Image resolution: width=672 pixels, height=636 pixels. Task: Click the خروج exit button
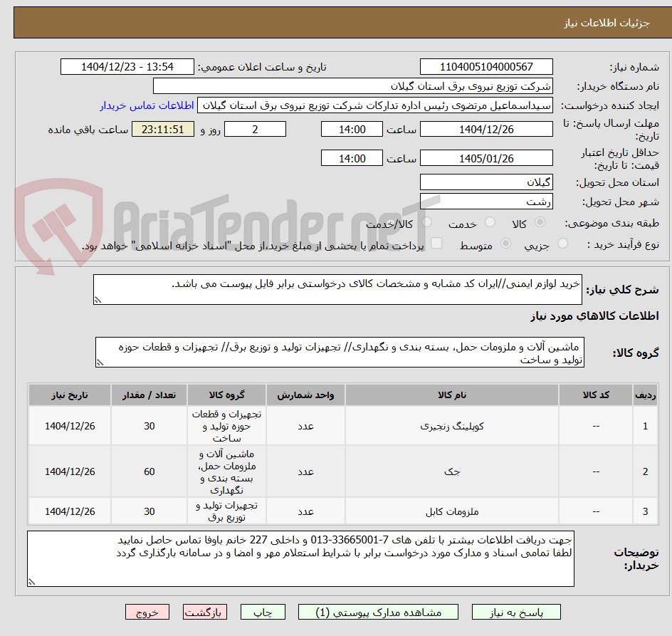pyautogui.click(x=147, y=612)
